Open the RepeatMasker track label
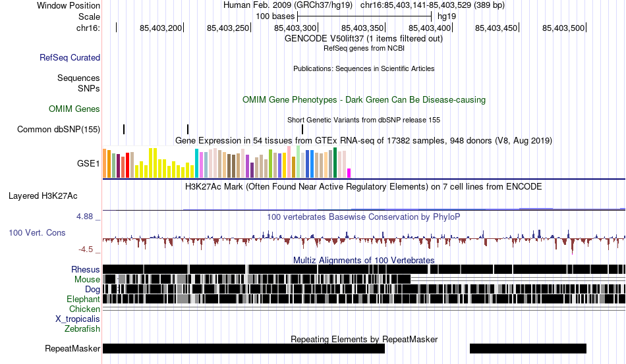The width and height of the screenshot is (626, 364). click(x=72, y=348)
